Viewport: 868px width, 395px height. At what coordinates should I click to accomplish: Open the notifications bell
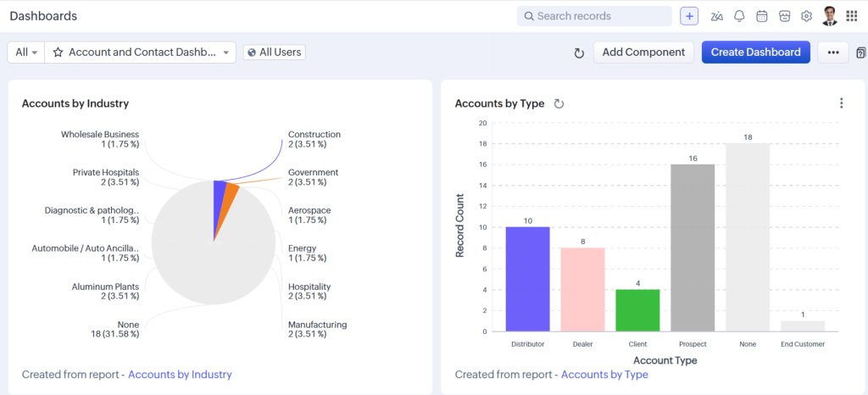[739, 16]
